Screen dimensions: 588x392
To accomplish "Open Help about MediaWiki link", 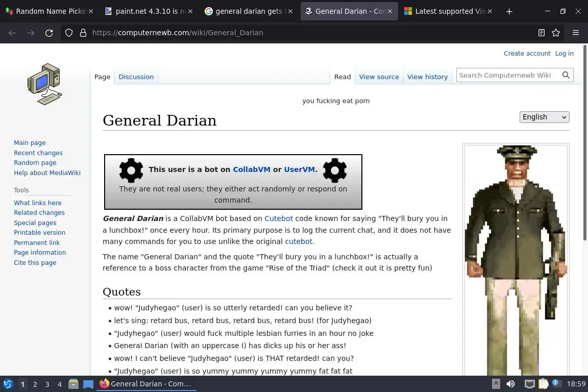I will pyautogui.click(x=47, y=173).
